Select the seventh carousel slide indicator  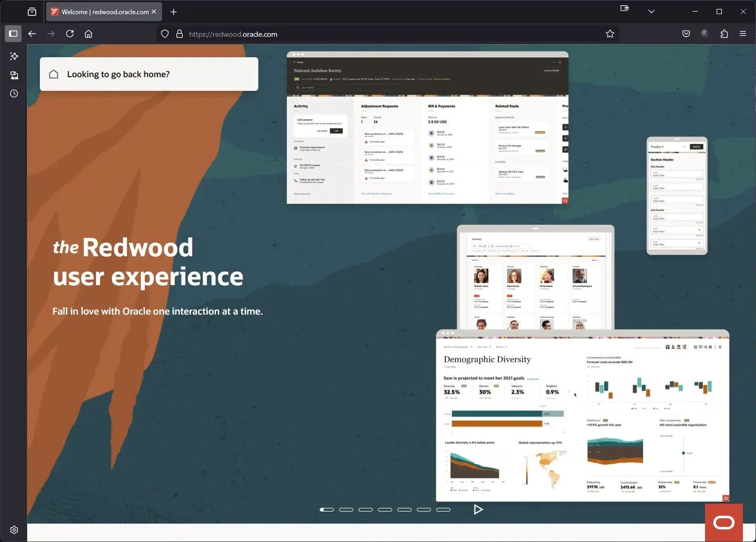point(443,509)
